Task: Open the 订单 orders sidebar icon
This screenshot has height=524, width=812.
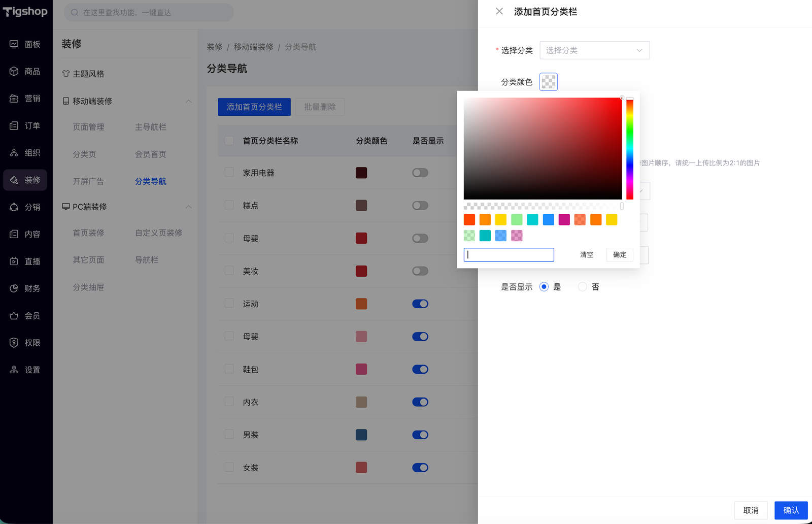Action: click(14, 125)
